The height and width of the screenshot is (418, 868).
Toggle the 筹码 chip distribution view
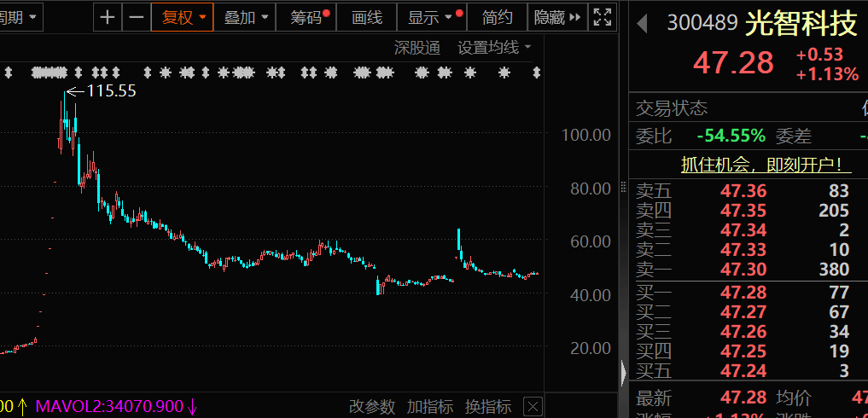(309, 17)
